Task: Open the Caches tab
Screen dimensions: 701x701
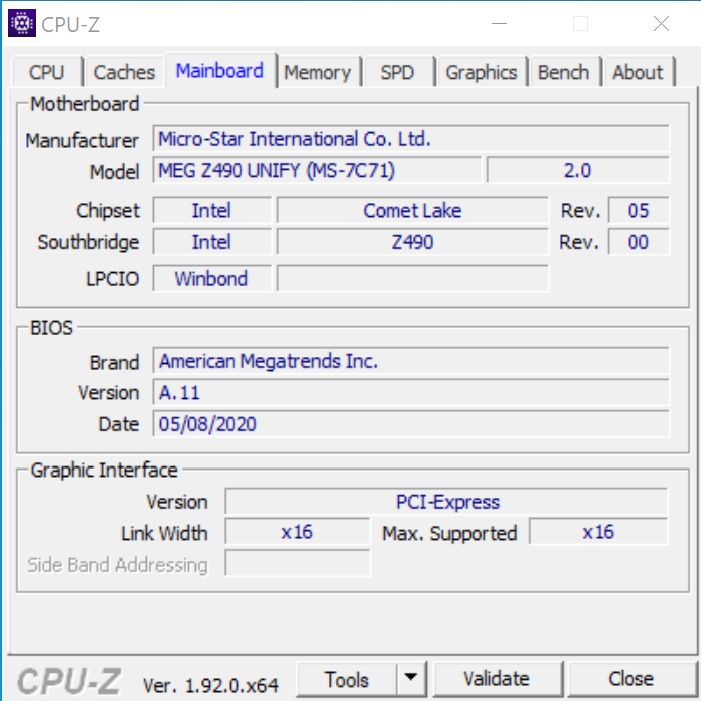Action: 124,72
